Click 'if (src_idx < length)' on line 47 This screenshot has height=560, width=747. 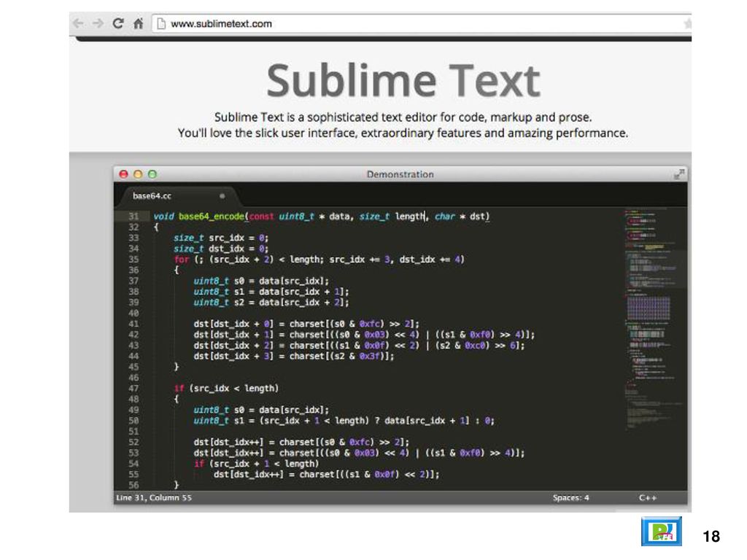click(226, 389)
